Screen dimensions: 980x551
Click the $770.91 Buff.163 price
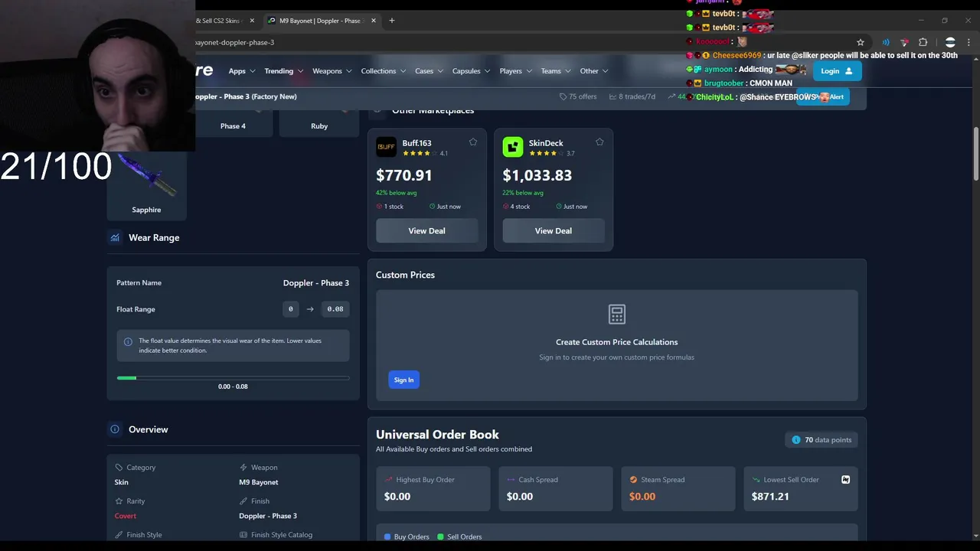tap(403, 175)
